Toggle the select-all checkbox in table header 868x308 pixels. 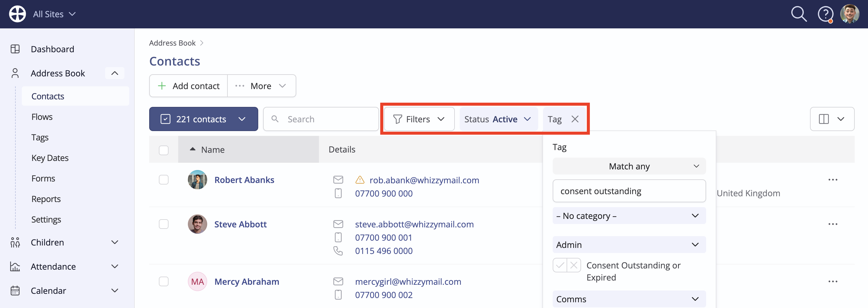click(x=164, y=150)
